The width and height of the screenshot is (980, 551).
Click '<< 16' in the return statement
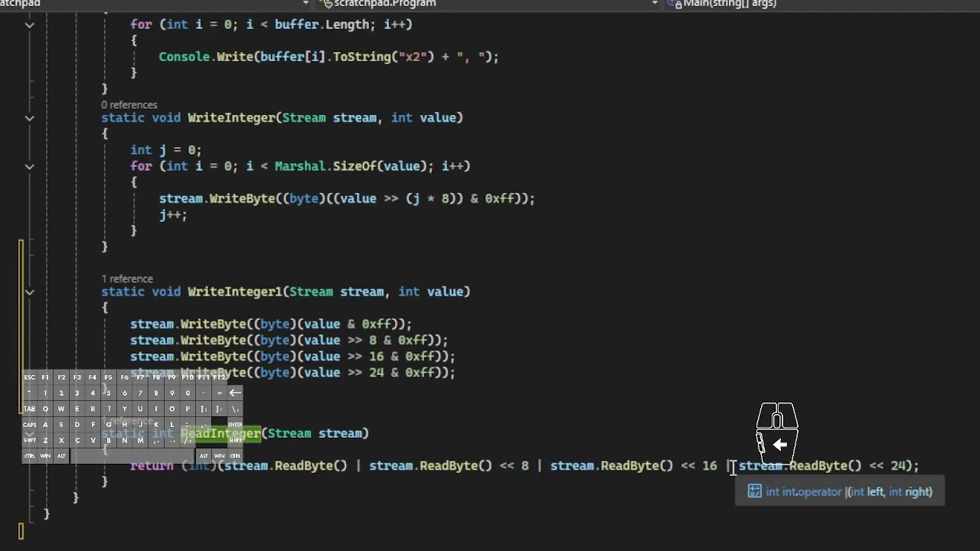coord(698,465)
